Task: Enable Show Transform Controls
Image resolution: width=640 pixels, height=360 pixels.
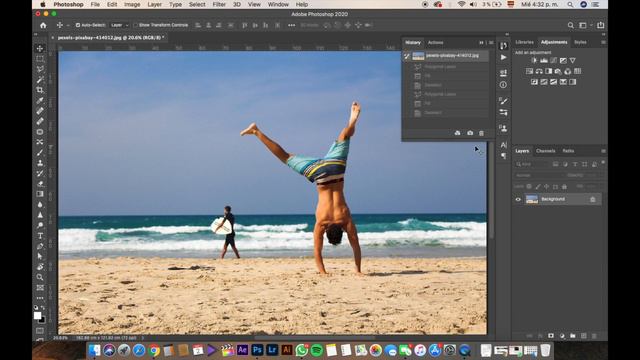Action: 135,25
